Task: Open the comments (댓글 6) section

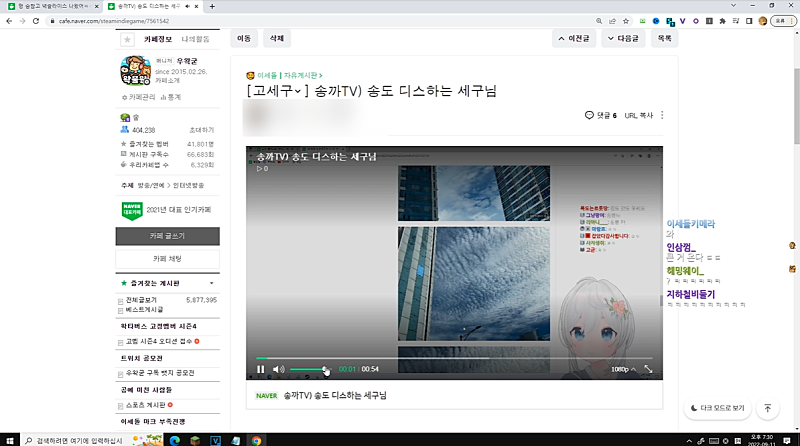Action: click(601, 115)
